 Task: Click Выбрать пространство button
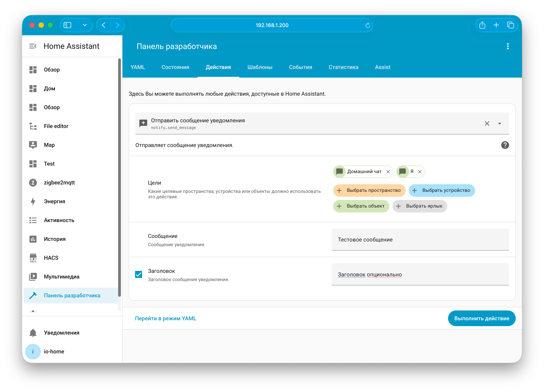pyautogui.click(x=369, y=191)
